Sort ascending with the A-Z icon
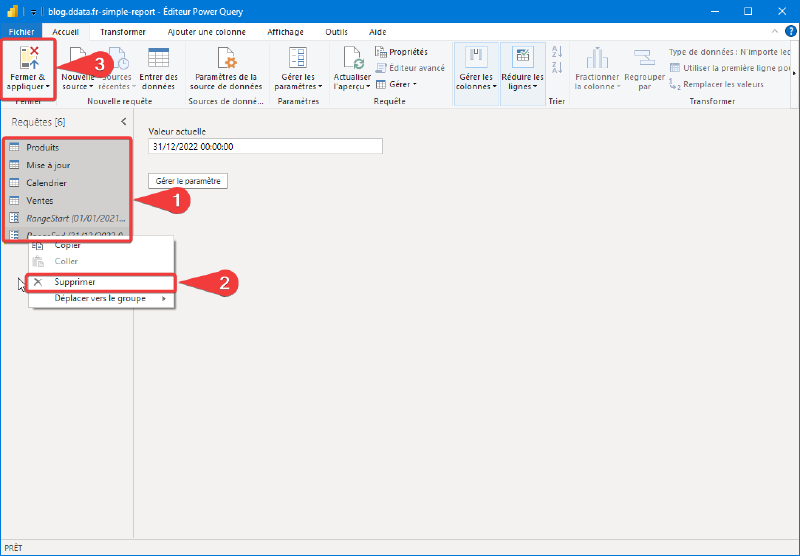 (x=557, y=52)
